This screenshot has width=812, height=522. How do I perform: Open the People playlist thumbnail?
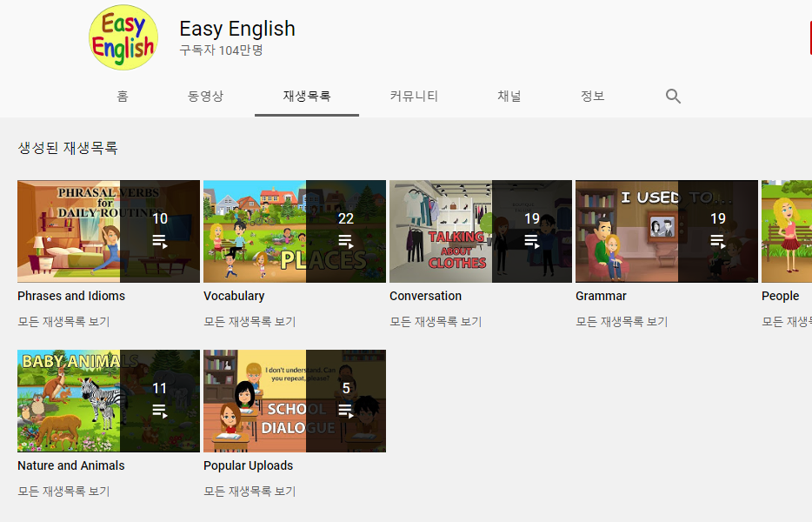pos(787,231)
